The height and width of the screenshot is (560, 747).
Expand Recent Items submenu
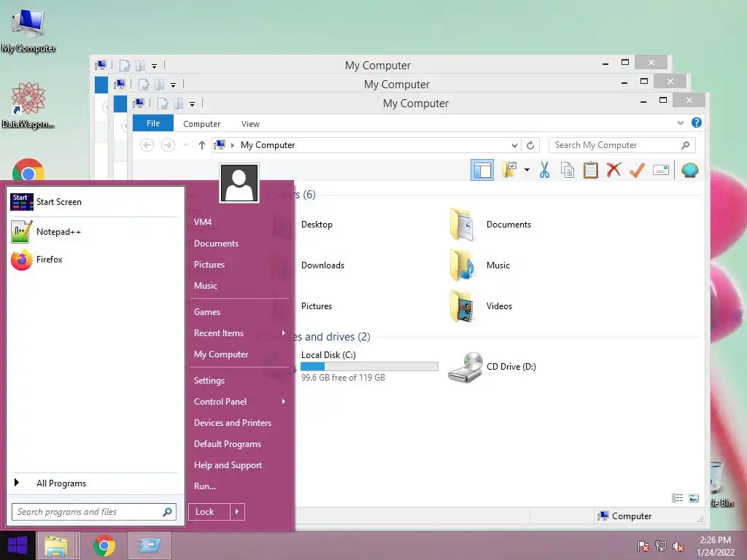(x=239, y=333)
